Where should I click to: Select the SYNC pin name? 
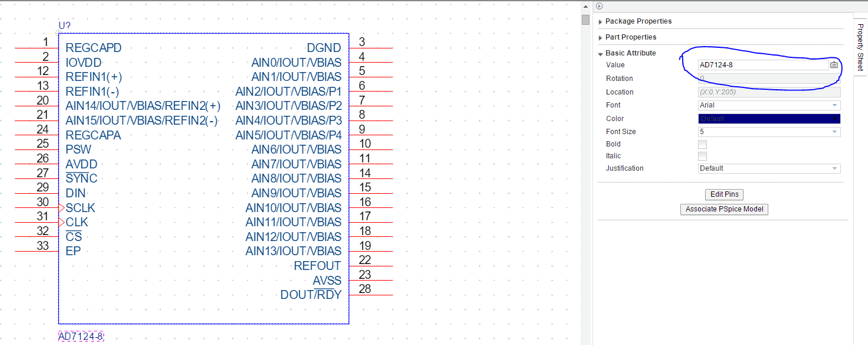pos(81,178)
